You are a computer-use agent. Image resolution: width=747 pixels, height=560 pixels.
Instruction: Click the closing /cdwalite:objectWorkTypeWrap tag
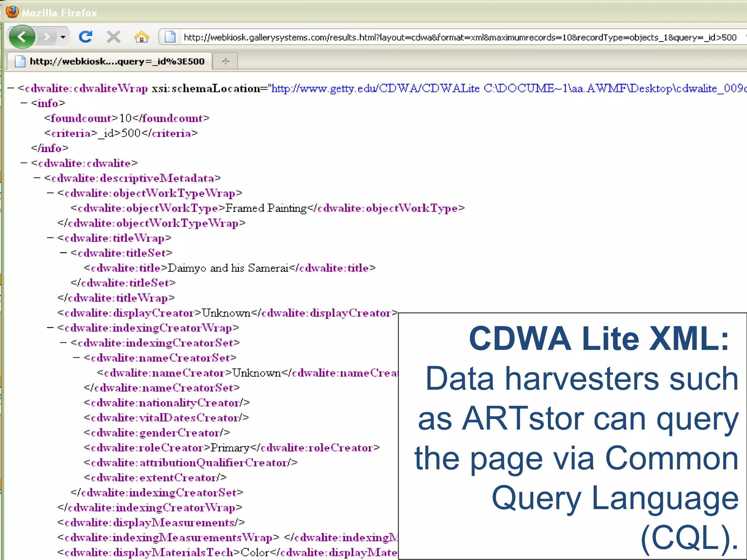click(151, 223)
